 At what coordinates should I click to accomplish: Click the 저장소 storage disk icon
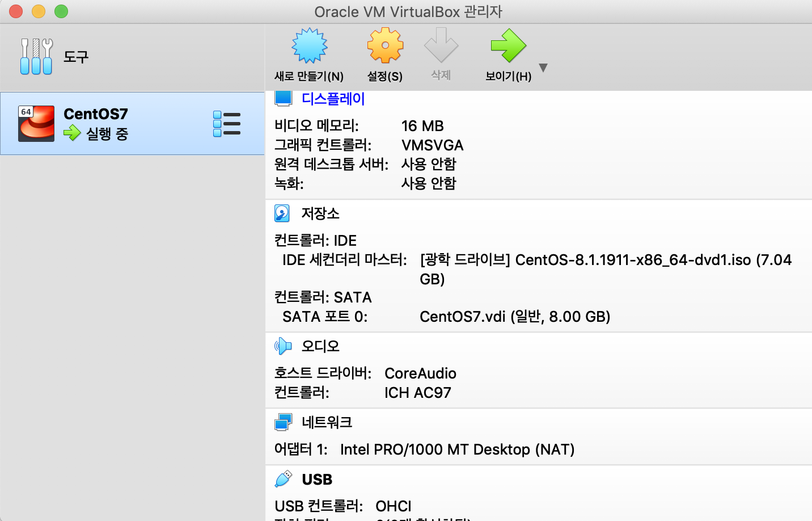[282, 213]
